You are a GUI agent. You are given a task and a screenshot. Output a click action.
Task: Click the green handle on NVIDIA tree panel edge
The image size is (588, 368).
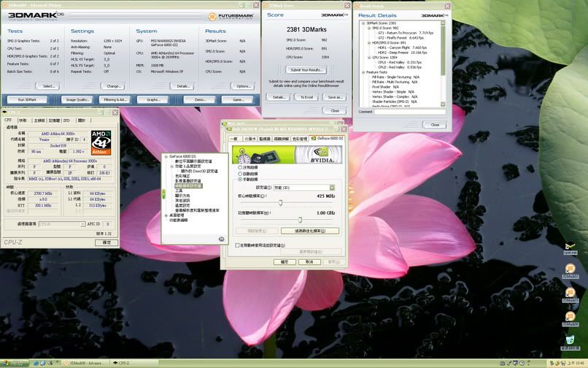click(163, 193)
